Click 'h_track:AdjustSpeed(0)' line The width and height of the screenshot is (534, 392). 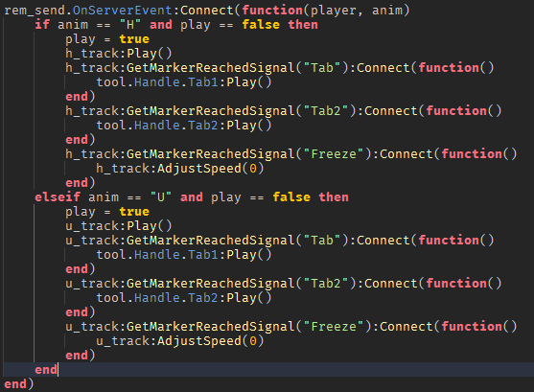(x=180, y=169)
